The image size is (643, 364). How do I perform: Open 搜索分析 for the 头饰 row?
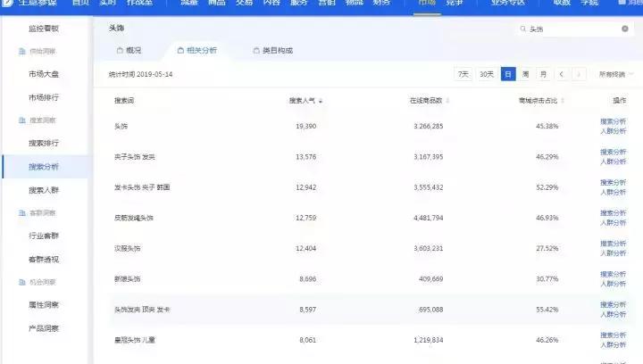pyautogui.click(x=613, y=121)
